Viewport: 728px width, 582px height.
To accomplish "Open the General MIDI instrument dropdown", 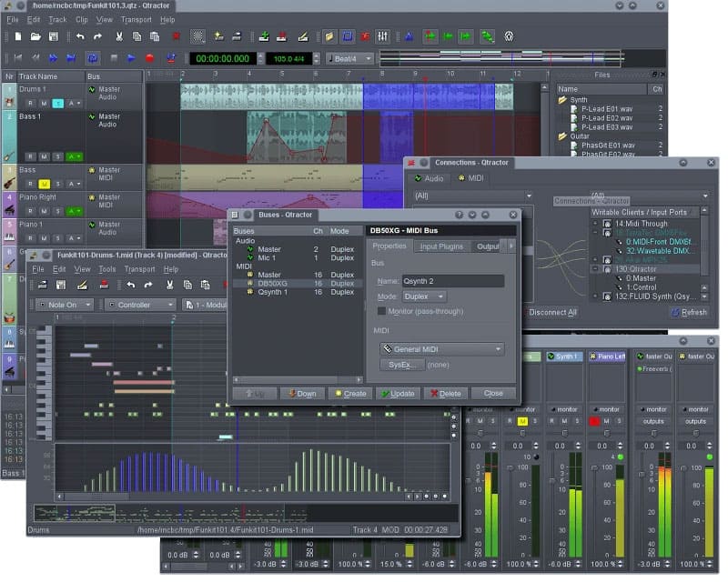I will pyautogui.click(x=441, y=349).
